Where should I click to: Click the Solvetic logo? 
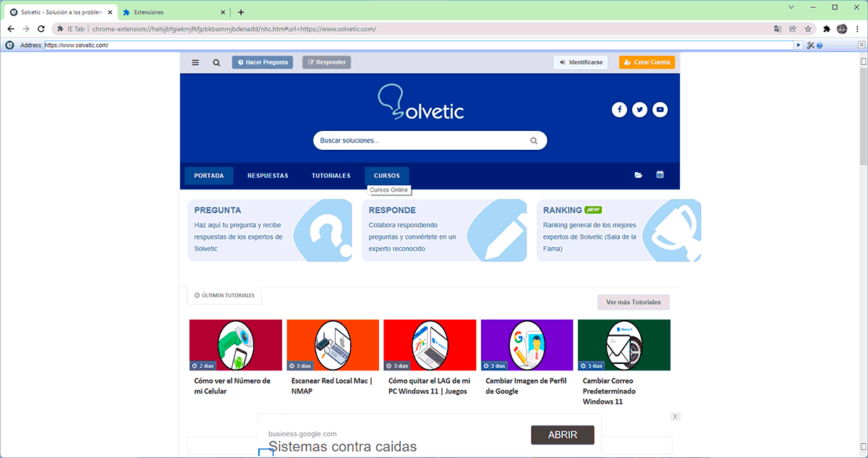(x=421, y=102)
